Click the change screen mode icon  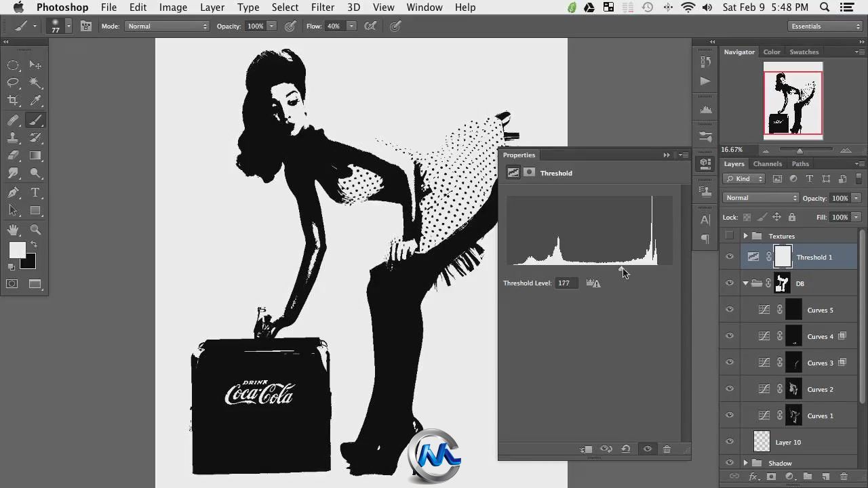coord(35,284)
